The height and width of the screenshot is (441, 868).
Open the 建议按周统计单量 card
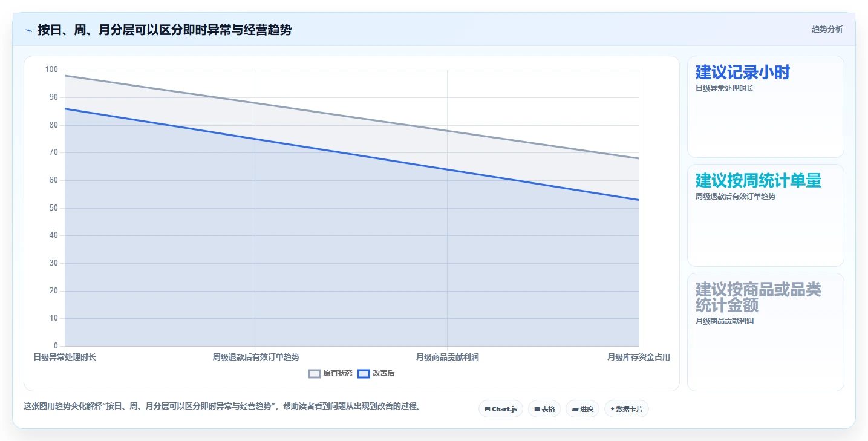765,215
